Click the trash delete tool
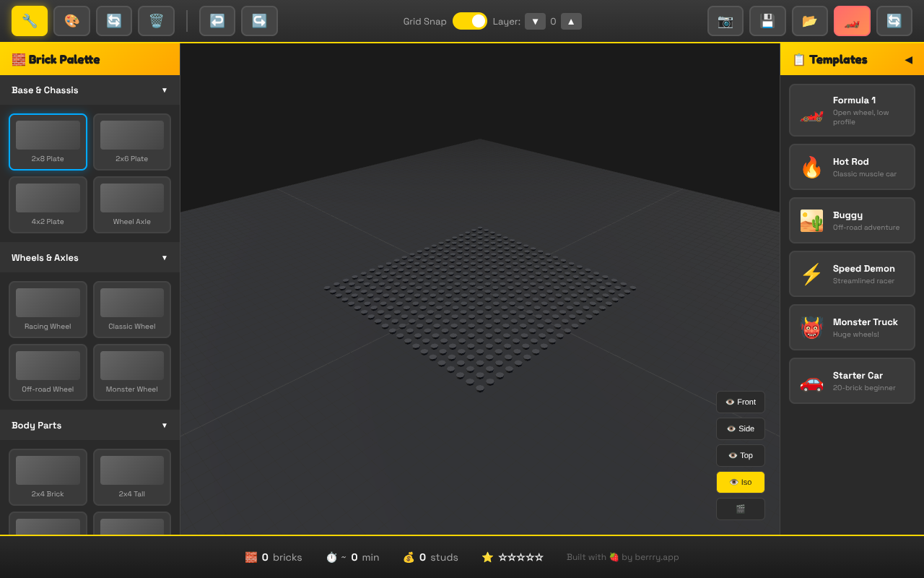The image size is (924, 578). [x=156, y=21]
